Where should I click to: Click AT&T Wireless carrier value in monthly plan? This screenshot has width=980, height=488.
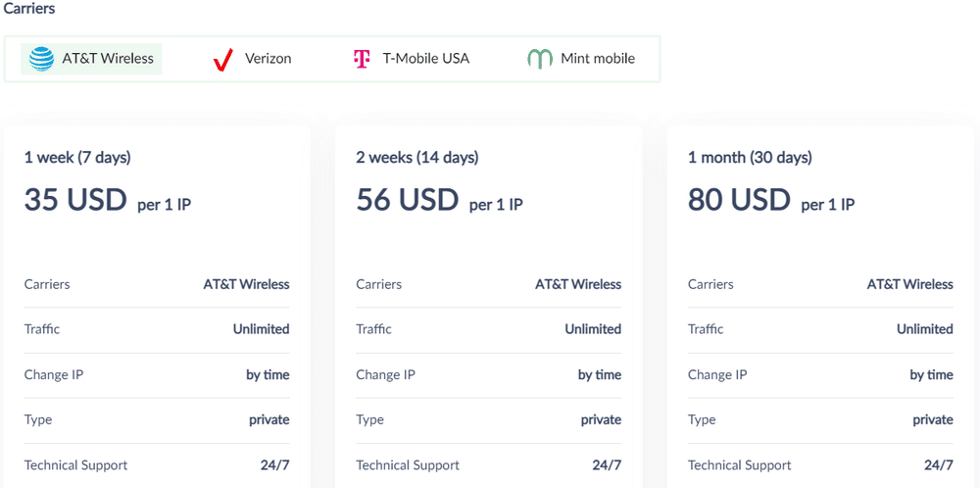click(x=910, y=284)
